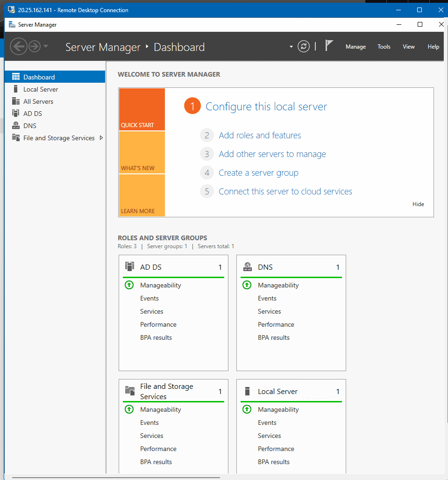Click the Local Server sidebar icon
The height and width of the screenshot is (480, 448).
coord(15,89)
